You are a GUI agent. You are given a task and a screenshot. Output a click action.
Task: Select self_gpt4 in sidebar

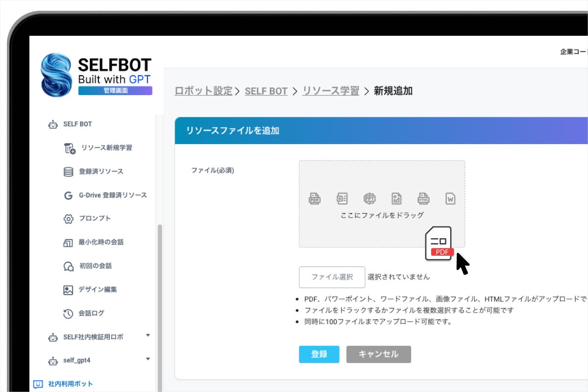[x=77, y=361]
